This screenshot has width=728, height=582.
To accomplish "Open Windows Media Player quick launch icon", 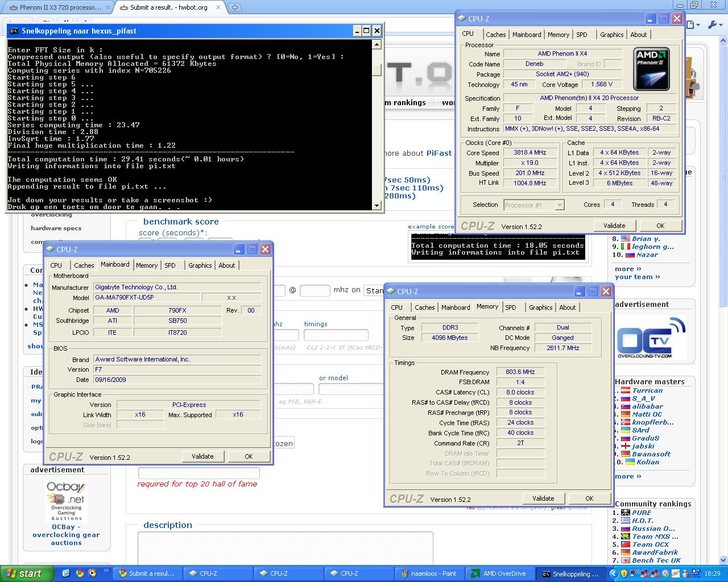I will tap(92, 573).
